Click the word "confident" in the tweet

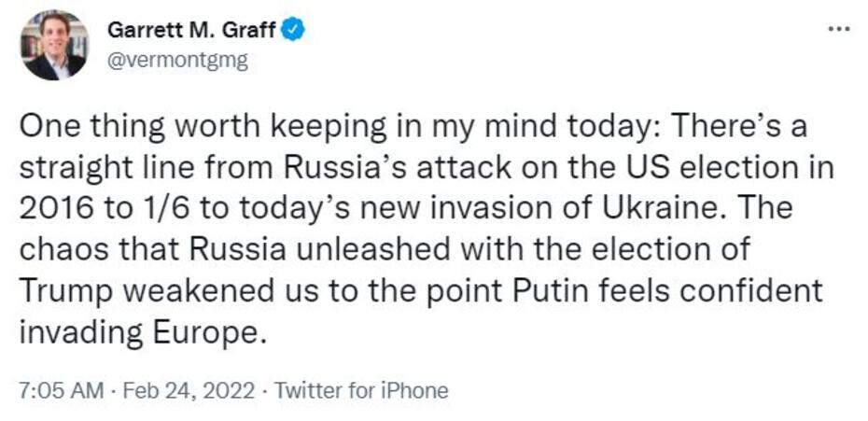point(757,292)
